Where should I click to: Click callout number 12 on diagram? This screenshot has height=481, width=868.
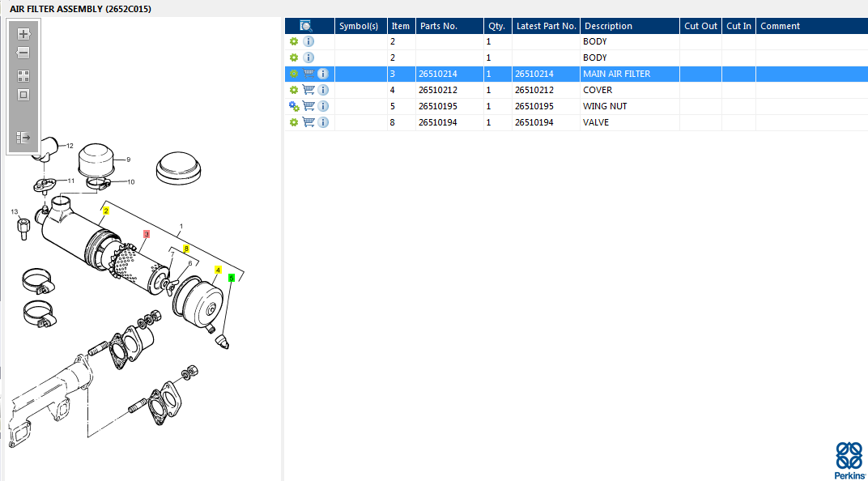coord(70,146)
